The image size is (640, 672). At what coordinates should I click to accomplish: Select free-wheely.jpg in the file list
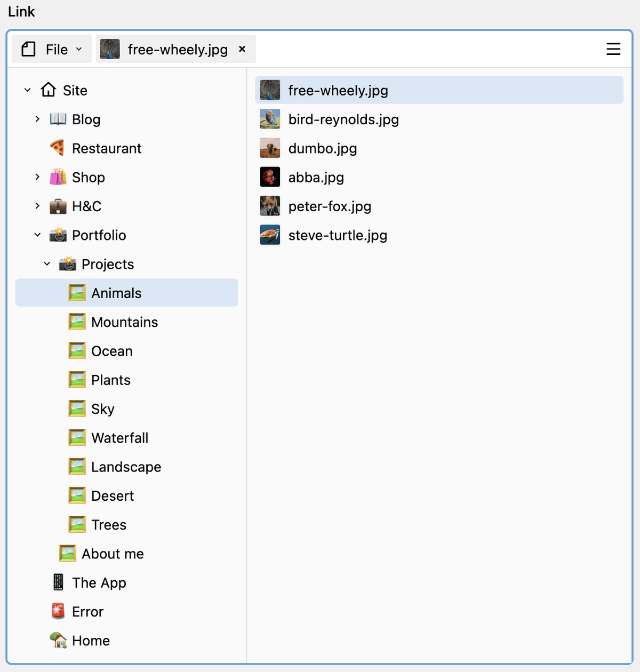(439, 90)
